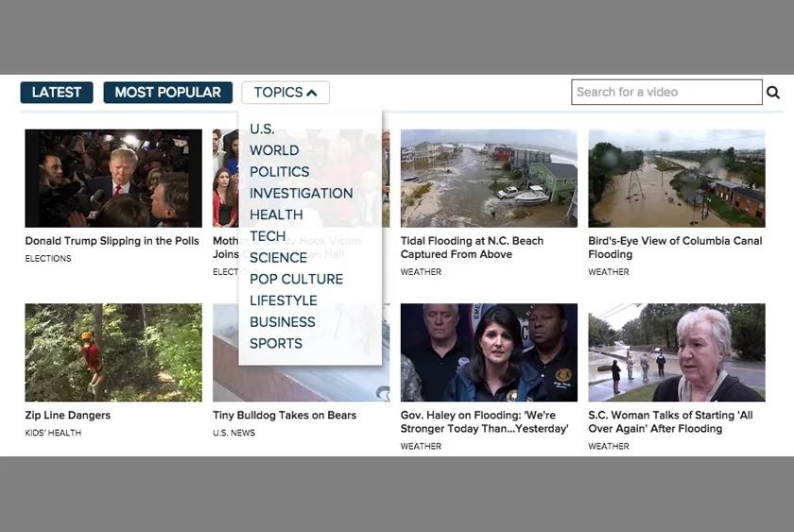Click WEATHER tag under S.C. Woman video
Screen dimensions: 794x532
coord(609,446)
